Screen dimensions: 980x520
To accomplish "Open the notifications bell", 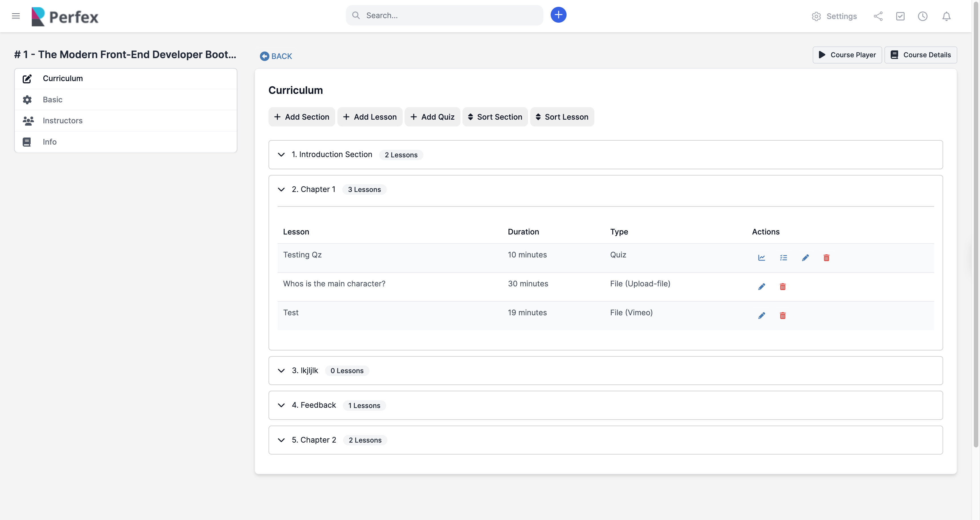I will coord(946,16).
